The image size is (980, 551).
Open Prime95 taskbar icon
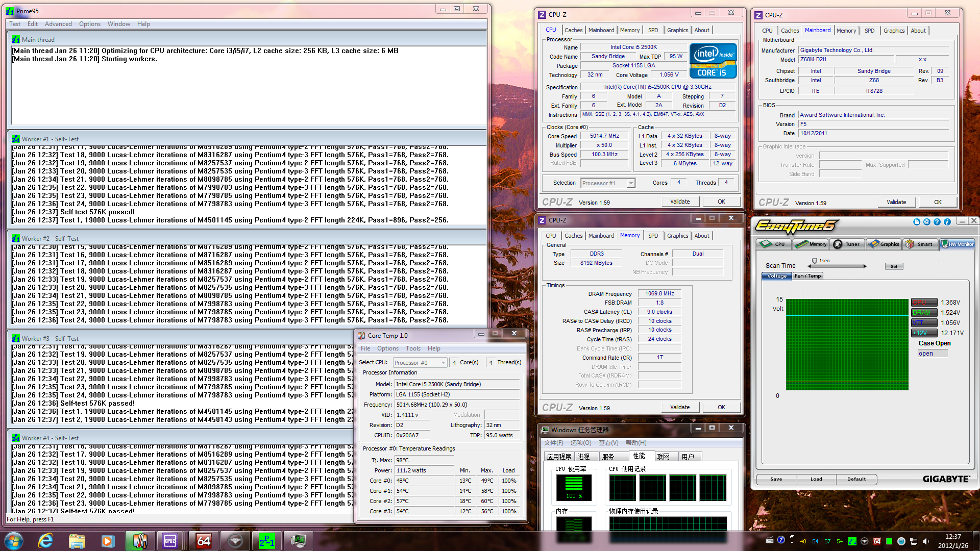[x=266, y=541]
